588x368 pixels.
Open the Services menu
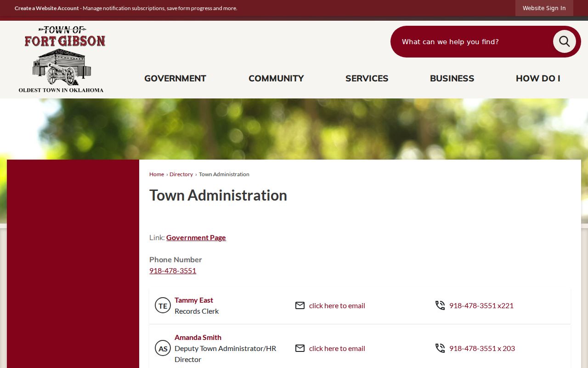point(367,78)
